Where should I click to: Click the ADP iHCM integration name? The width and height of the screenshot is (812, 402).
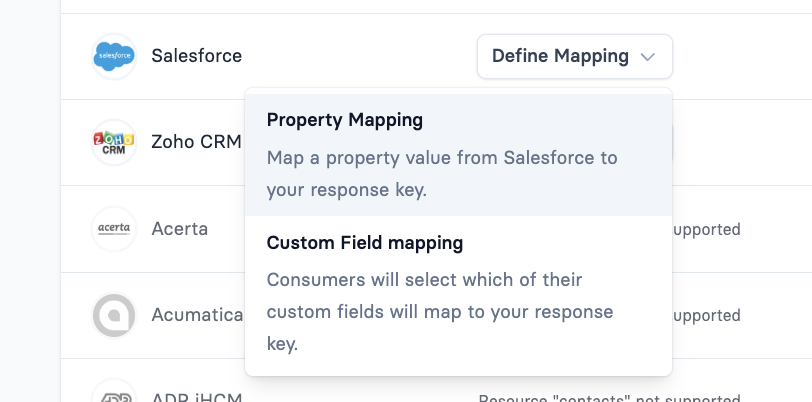pyautogui.click(x=197, y=396)
